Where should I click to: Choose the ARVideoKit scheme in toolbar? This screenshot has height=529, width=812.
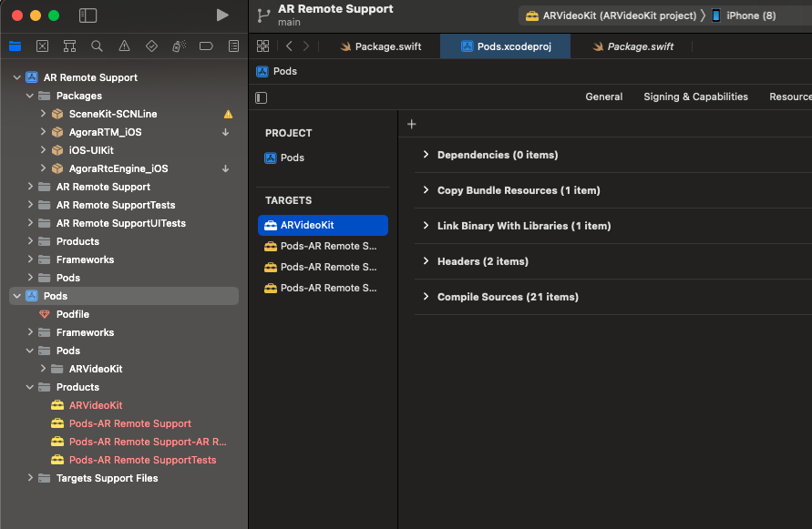(612, 15)
